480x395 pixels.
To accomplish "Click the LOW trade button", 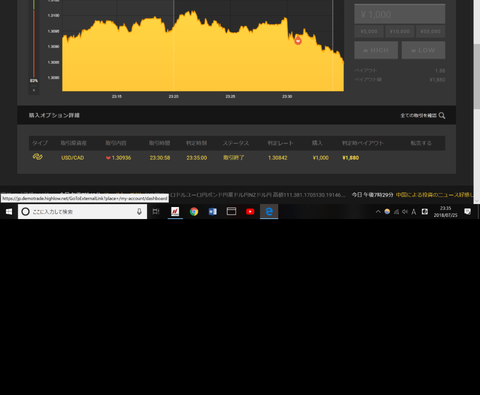I will pos(423,50).
